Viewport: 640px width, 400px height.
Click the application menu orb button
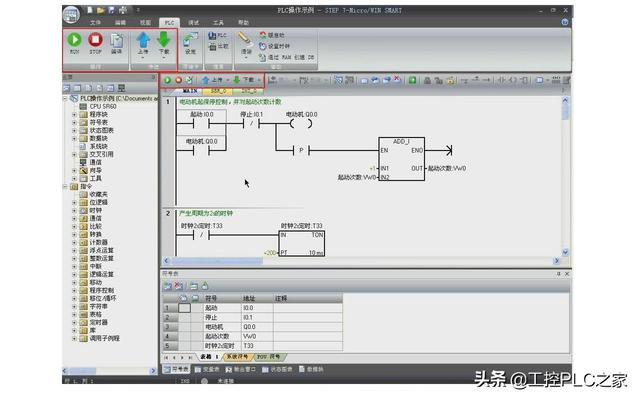coord(71,15)
